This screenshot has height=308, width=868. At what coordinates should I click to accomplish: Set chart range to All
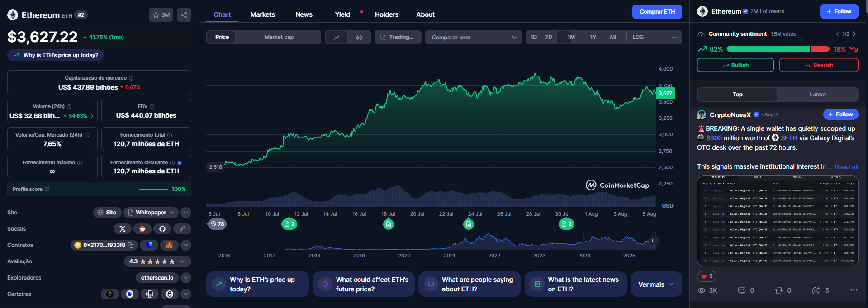[612, 37]
